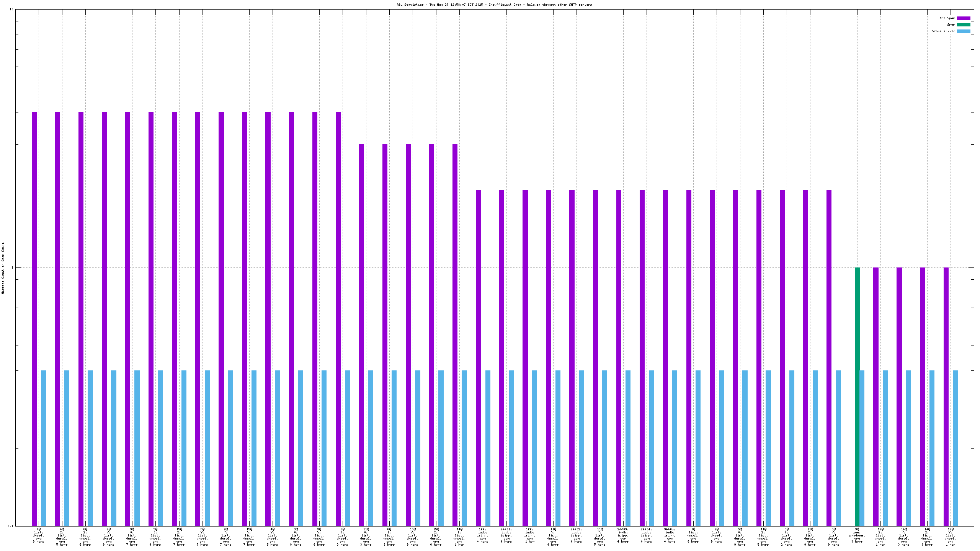Click the 2ff02.iadb.isipp.com axis label
Viewport: 980px width, 551px height.
(576, 535)
